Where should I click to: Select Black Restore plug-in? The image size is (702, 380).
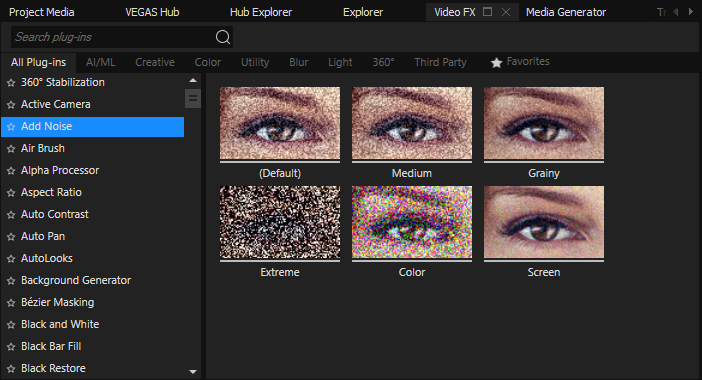pyautogui.click(x=53, y=368)
